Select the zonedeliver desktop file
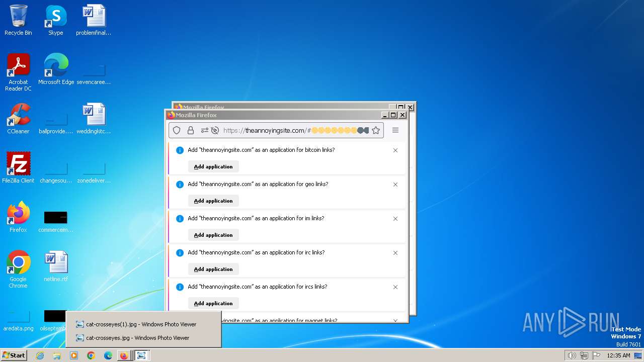Viewport: 644px width, 362px height. [x=94, y=172]
